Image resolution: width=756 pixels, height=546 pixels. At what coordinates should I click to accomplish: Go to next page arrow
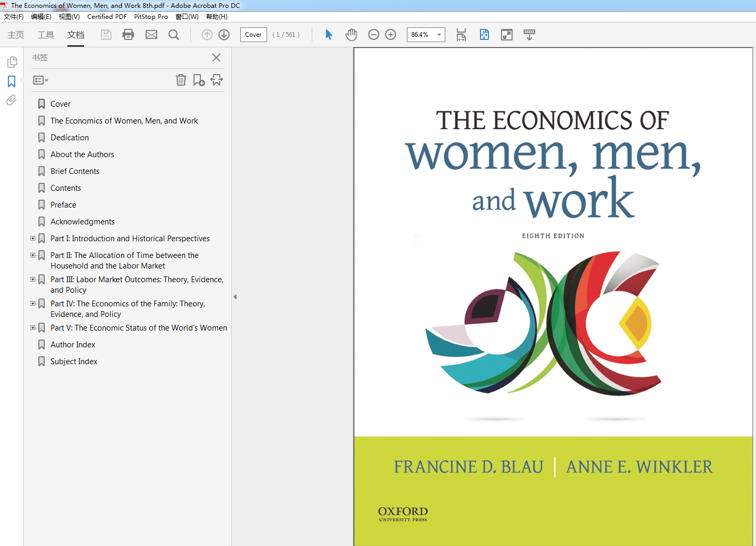tap(224, 35)
